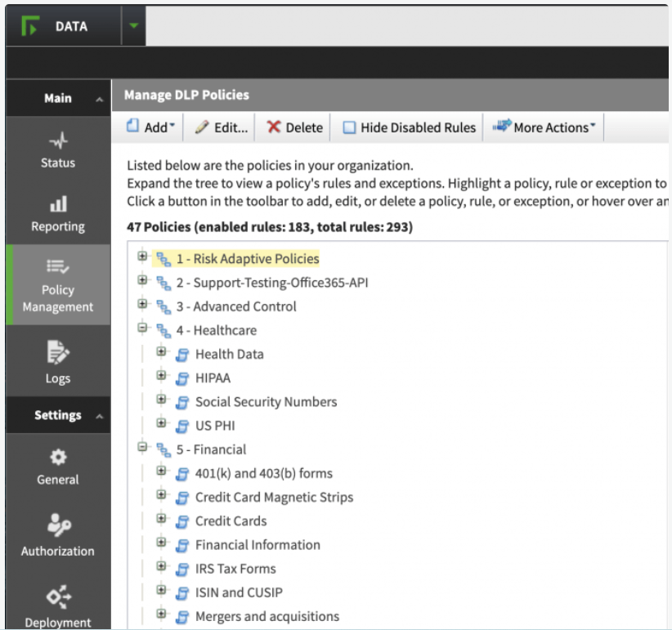Open the Add dropdown in toolbar
This screenshot has width=672, height=630.
coord(151,127)
